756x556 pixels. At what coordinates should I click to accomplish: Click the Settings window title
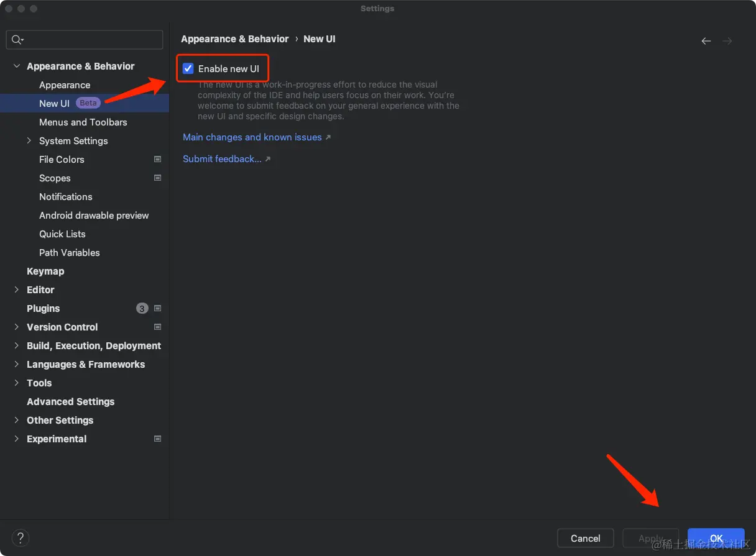pos(377,9)
